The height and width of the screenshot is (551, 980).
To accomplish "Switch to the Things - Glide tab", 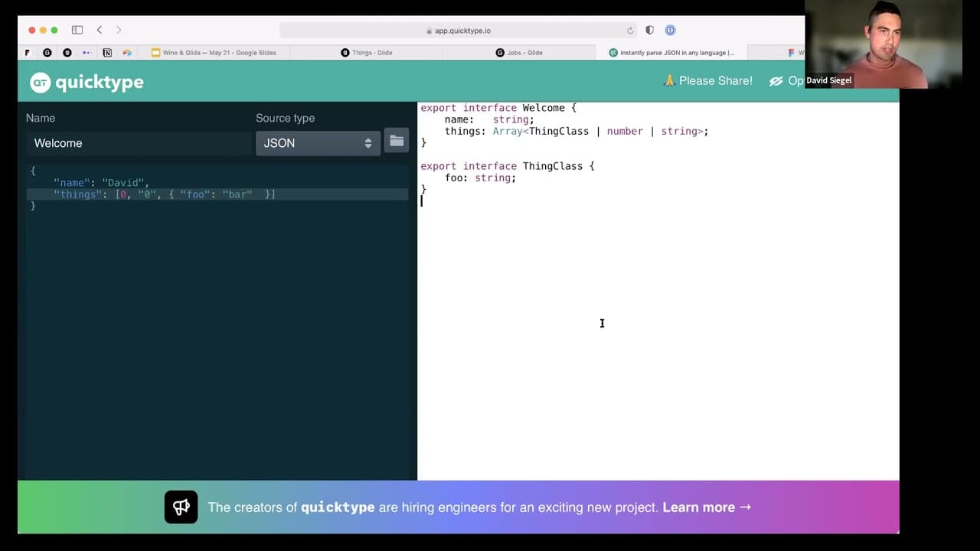I will [367, 53].
